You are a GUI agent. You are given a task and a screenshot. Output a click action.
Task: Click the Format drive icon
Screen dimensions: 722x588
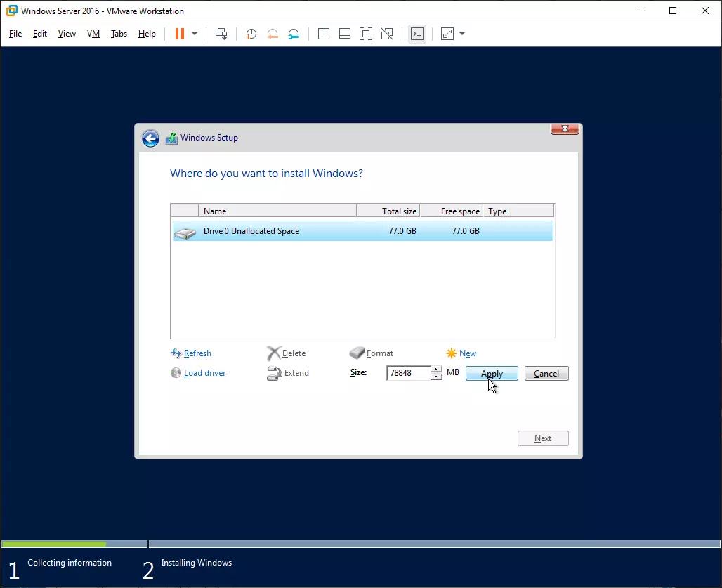(x=357, y=353)
